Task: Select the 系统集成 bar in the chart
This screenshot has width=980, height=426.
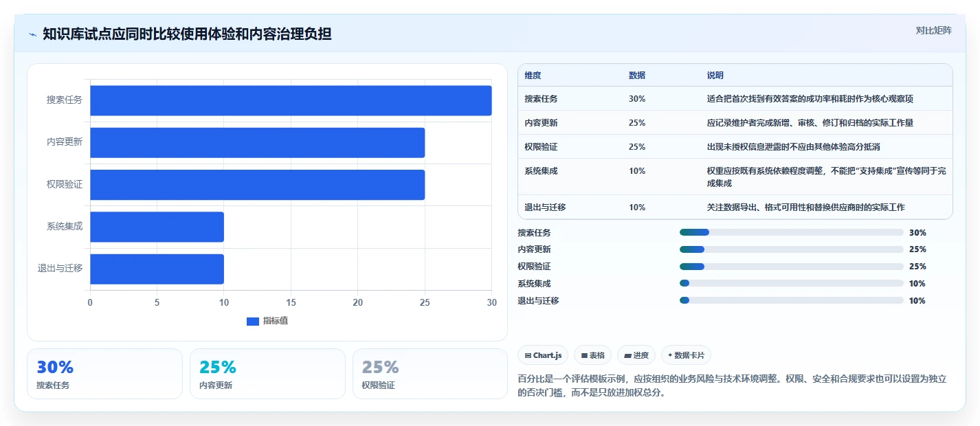Action: pos(157,227)
